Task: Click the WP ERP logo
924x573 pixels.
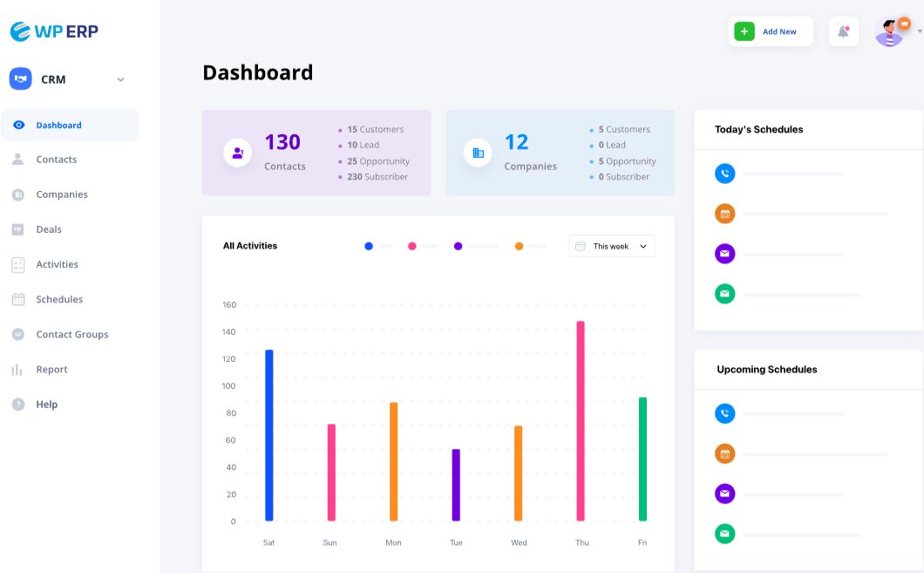Action: [54, 31]
